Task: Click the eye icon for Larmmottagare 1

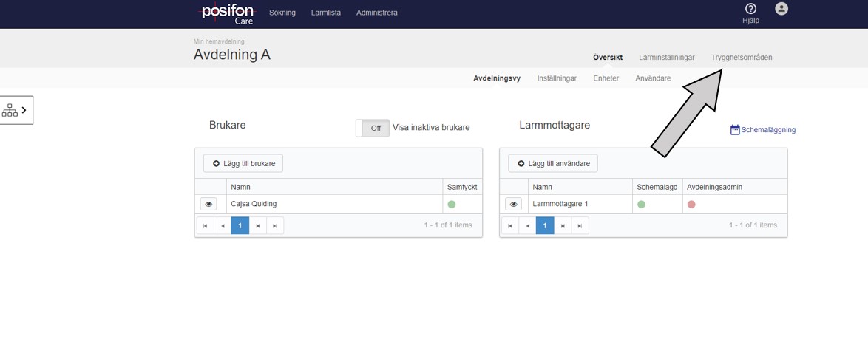Action: 513,204
